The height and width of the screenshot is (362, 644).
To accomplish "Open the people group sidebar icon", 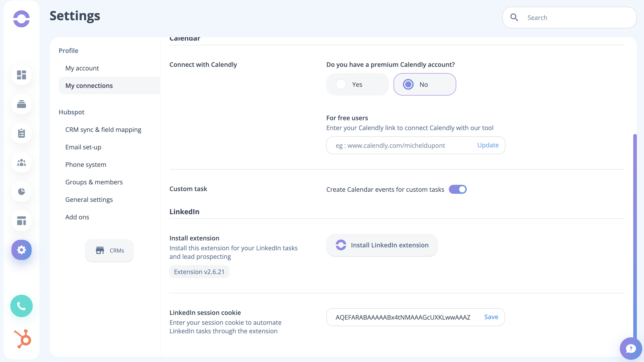I will point(22,163).
